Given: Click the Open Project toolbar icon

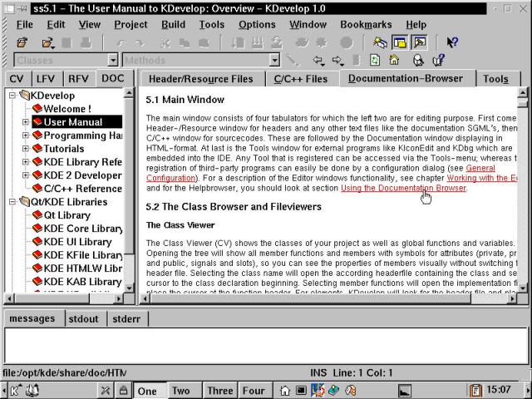Looking at the screenshot, I should point(22,42).
